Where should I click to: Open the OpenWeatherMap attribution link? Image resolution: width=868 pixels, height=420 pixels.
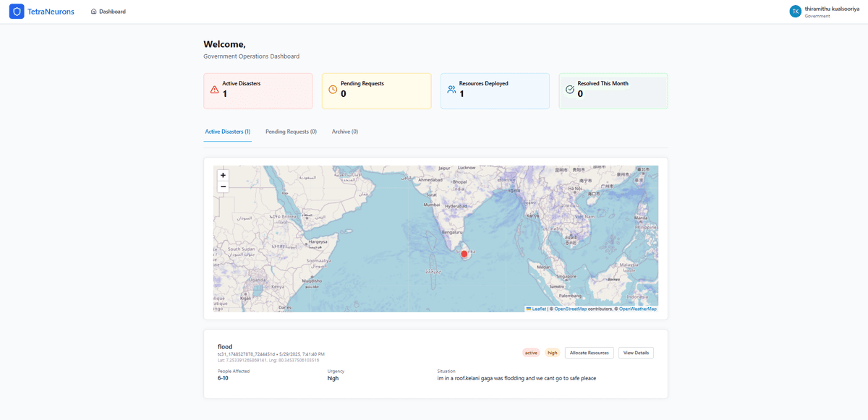638,309
